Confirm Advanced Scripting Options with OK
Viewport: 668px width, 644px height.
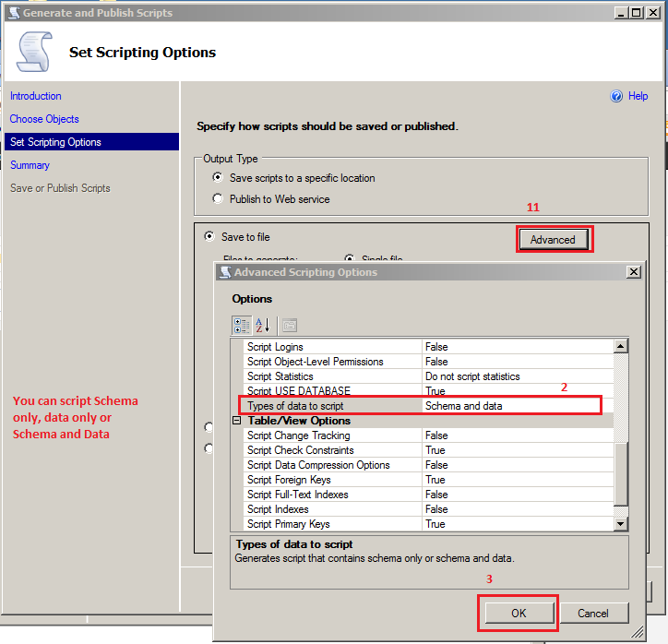pos(519,614)
